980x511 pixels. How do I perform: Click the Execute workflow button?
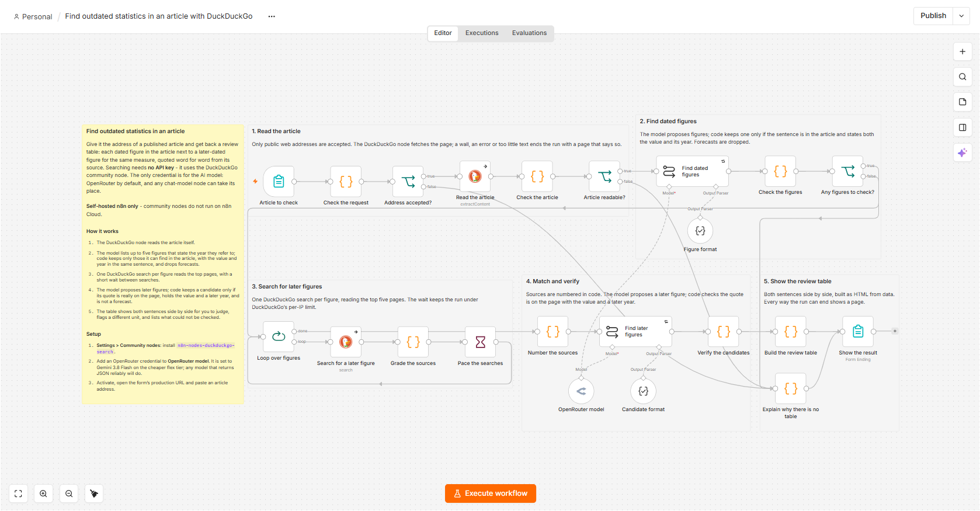point(491,493)
